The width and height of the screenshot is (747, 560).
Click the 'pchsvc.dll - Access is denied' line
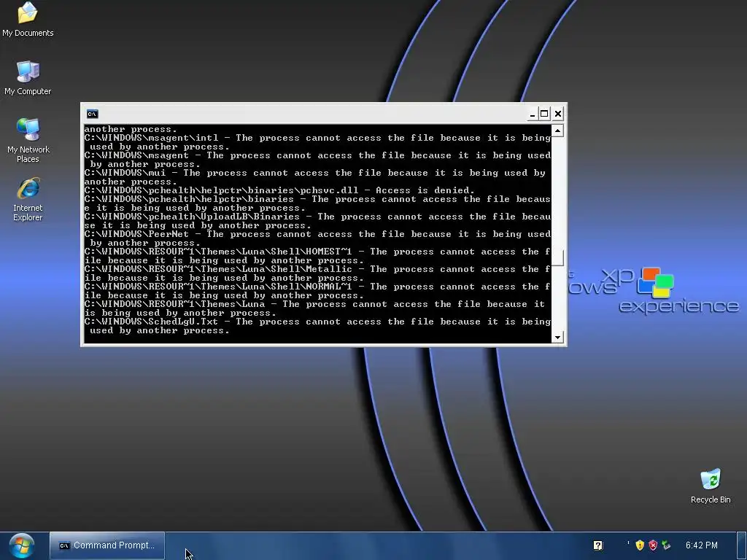pyautogui.click(x=279, y=190)
